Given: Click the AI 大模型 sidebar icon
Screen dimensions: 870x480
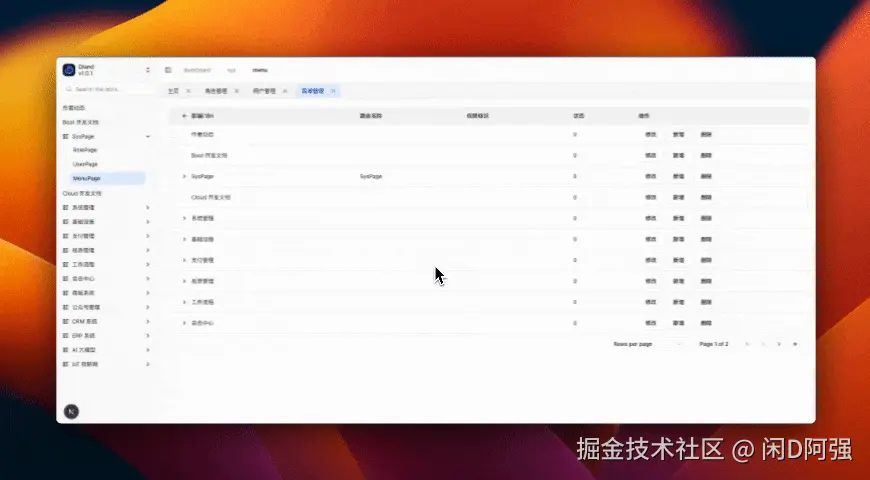Looking at the screenshot, I should (x=65, y=350).
